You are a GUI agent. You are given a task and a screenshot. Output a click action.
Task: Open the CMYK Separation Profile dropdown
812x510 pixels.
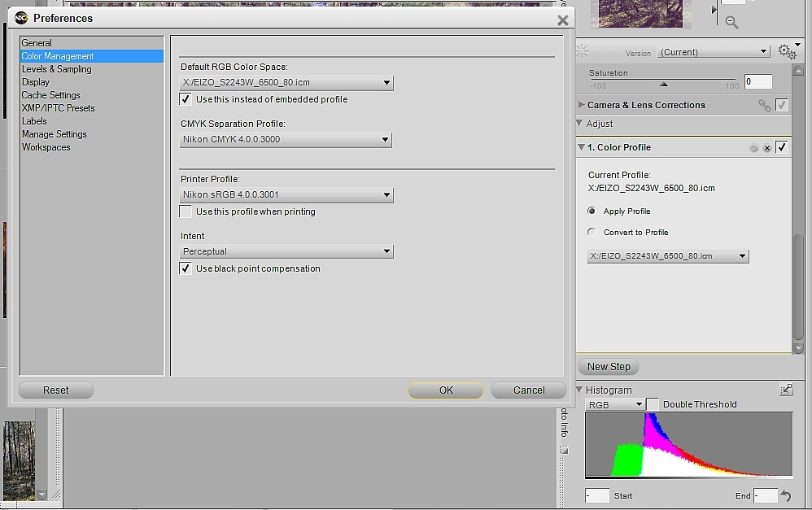tap(286, 140)
